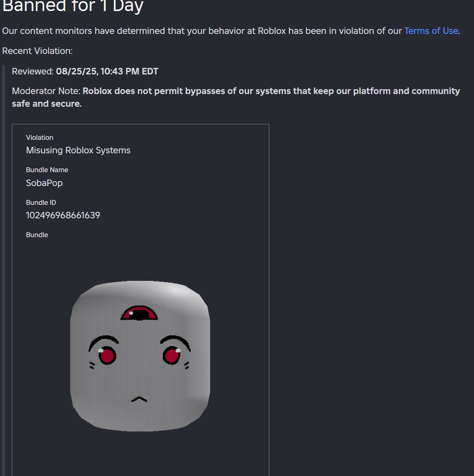Click the reviewed date 08/25/25, 10:43 PM EDT

[107, 71]
